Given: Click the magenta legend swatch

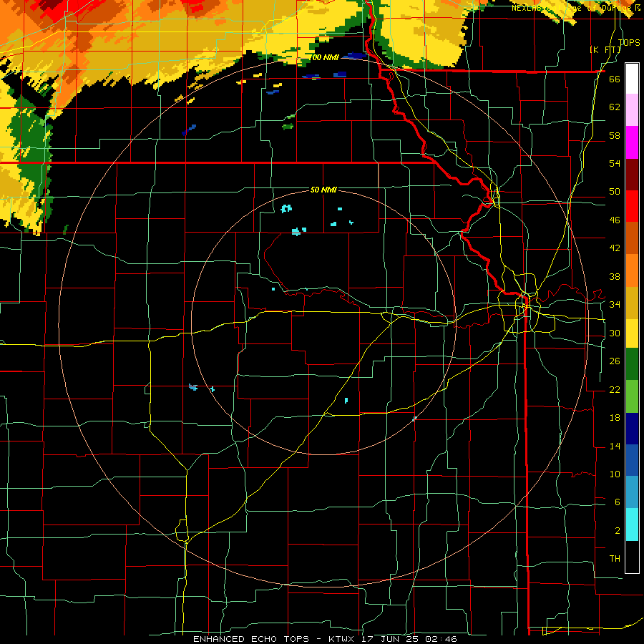Looking at the screenshot, I should [x=632, y=142].
